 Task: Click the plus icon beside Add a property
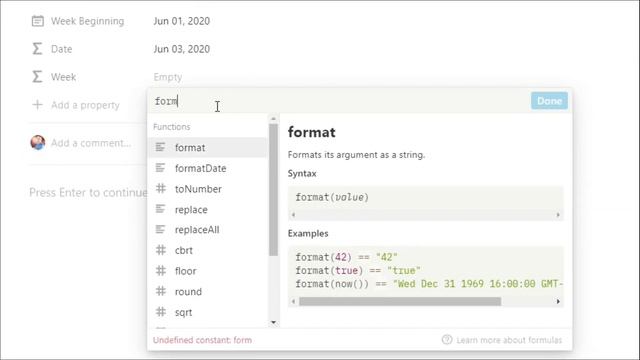click(37, 105)
